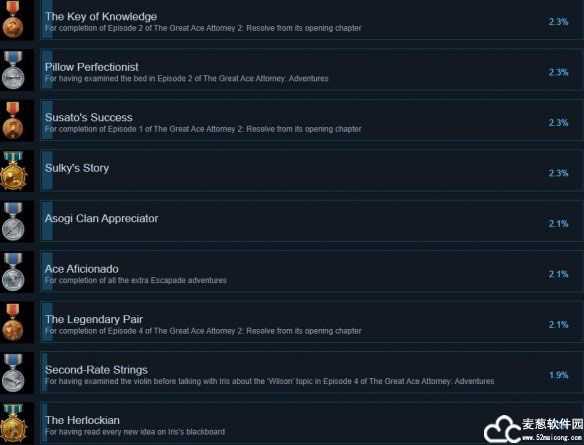This screenshot has width=584, height=445.
Task: Click the Second-Rate Strings description text
Action: tap(270, 381)
